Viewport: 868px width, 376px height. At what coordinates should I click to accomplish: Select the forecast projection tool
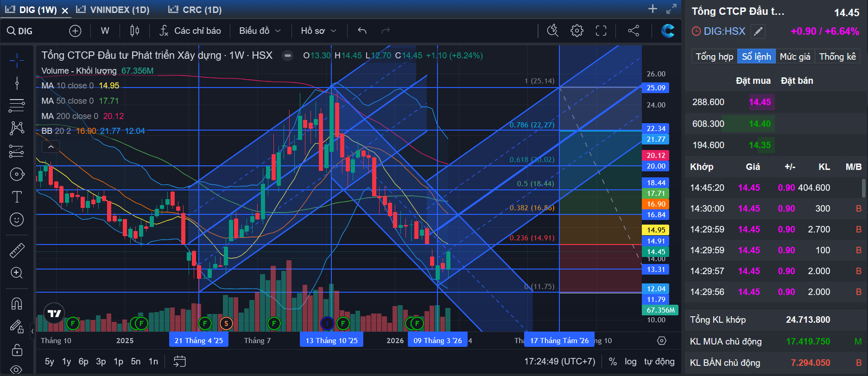pyautogui.click(x=17, y=151)
